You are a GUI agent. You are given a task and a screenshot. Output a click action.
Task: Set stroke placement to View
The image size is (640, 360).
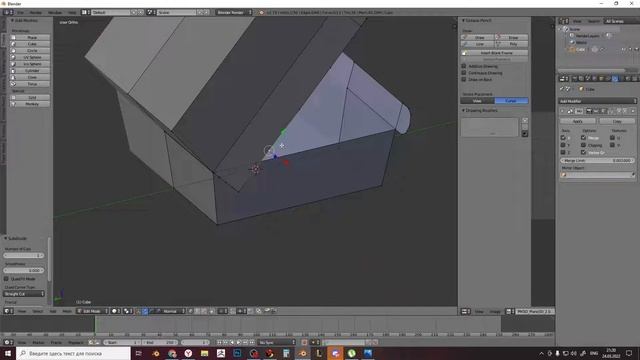(x=478, y=100)
